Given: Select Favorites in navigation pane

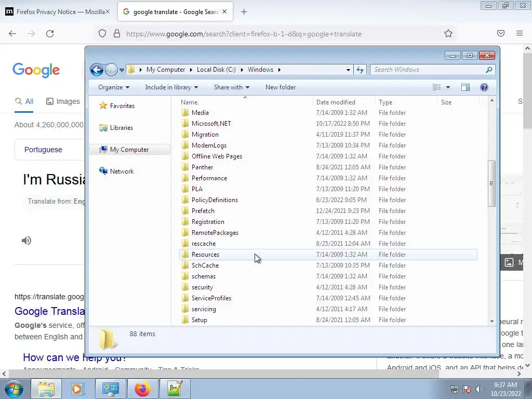Looking at the screenshot, I should [x=117, y=106].
